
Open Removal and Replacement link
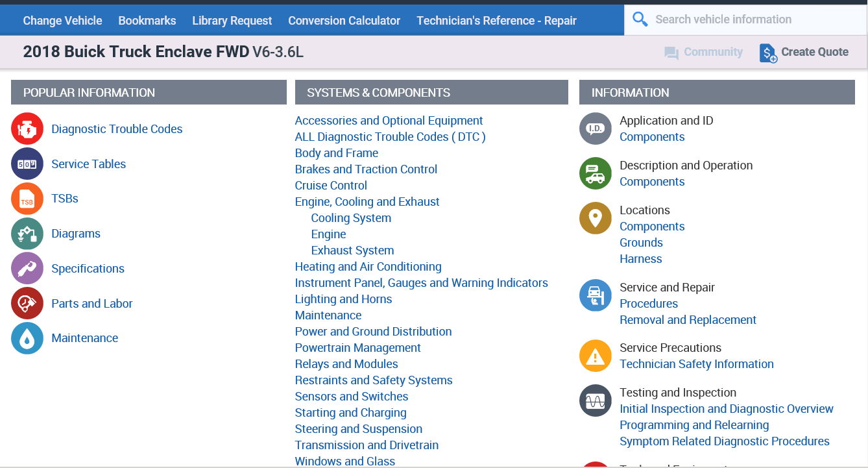pyautogui.click(x=688, y=320)
